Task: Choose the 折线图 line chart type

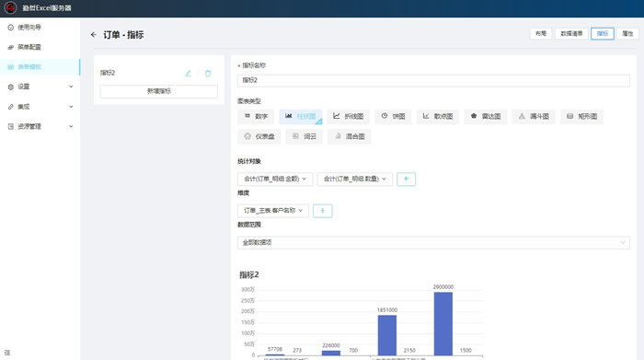Action: [x=349, y=116]
